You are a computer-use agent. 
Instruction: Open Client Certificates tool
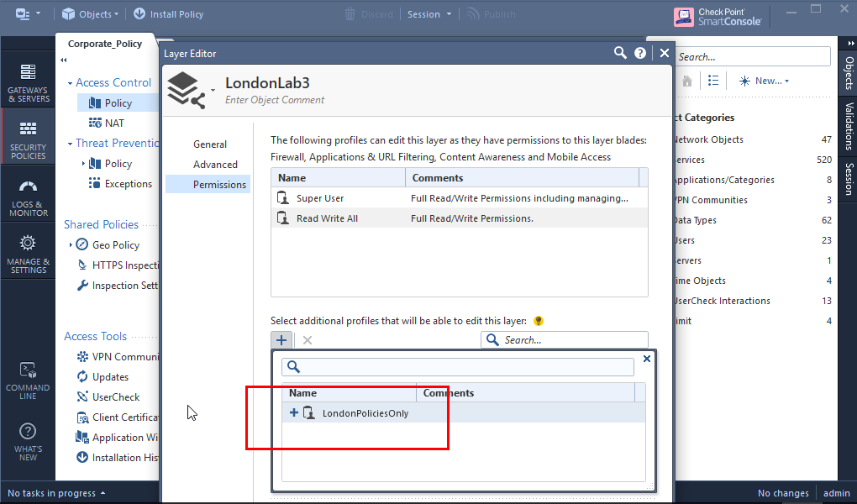point(118,417)
